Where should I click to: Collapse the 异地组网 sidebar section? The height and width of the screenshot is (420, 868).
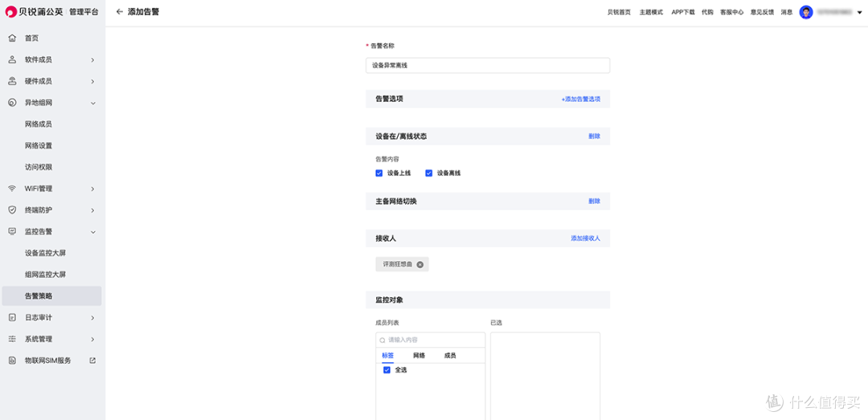[x=92, y=103]
